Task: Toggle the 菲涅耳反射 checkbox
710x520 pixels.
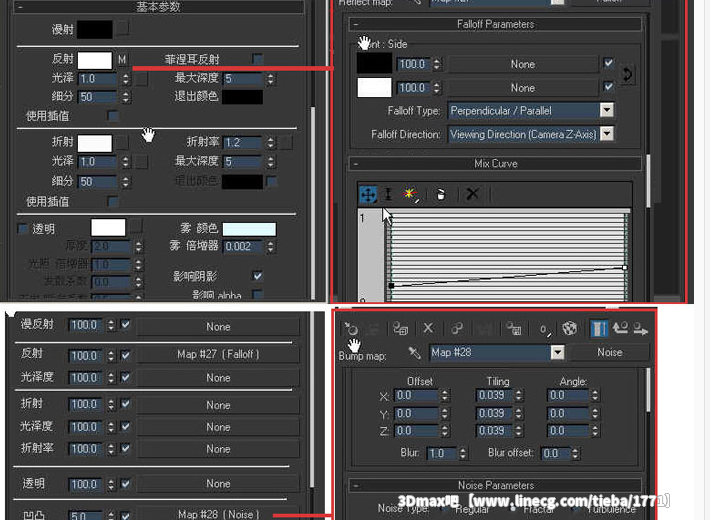Action: coord(258,59)
